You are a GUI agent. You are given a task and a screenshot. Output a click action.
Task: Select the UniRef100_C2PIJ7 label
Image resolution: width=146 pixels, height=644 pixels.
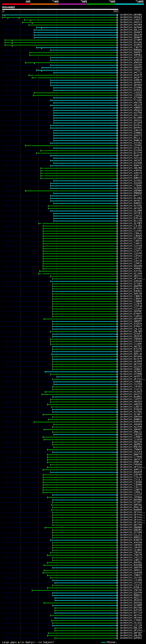[131, 259]
